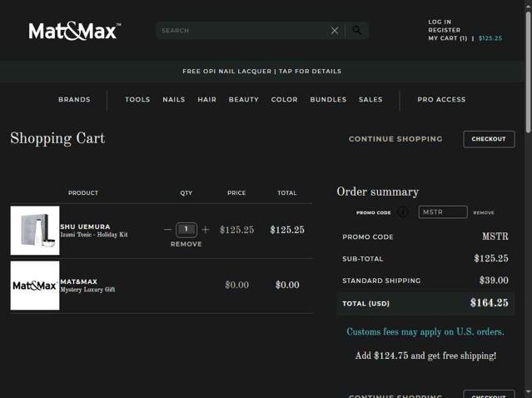532x398 pixels.
Task: Increase Shu Uemura quantity with plus icon
Action: (x=206, y=230)
